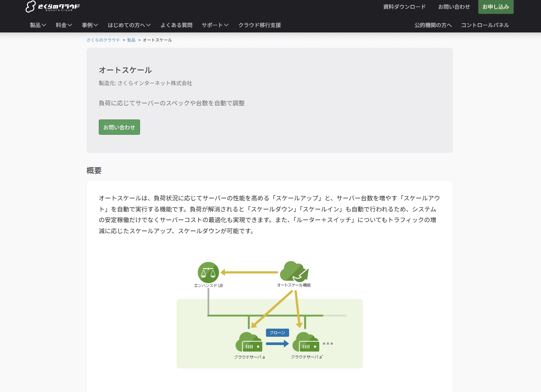The height and width of the screenshot is (392, 541).
Task: Open お問い合わせ in top header
Action: click(x=454, y=7)
